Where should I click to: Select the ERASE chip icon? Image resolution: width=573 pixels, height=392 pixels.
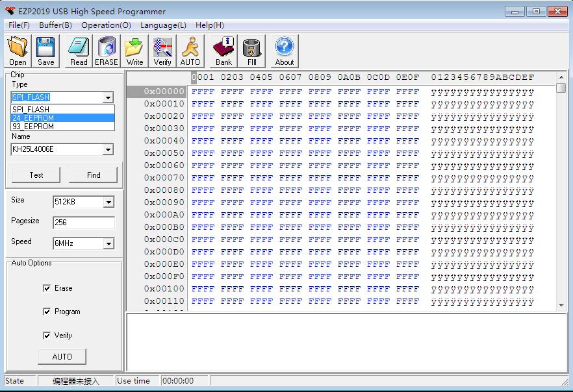(x=106, y=50)
